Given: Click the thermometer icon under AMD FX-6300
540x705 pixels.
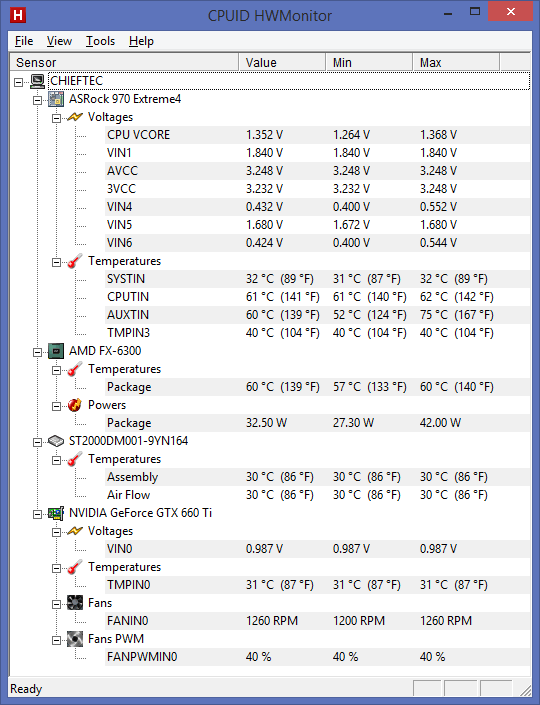Looking at the screenshot, I should (x=75, y=369).
